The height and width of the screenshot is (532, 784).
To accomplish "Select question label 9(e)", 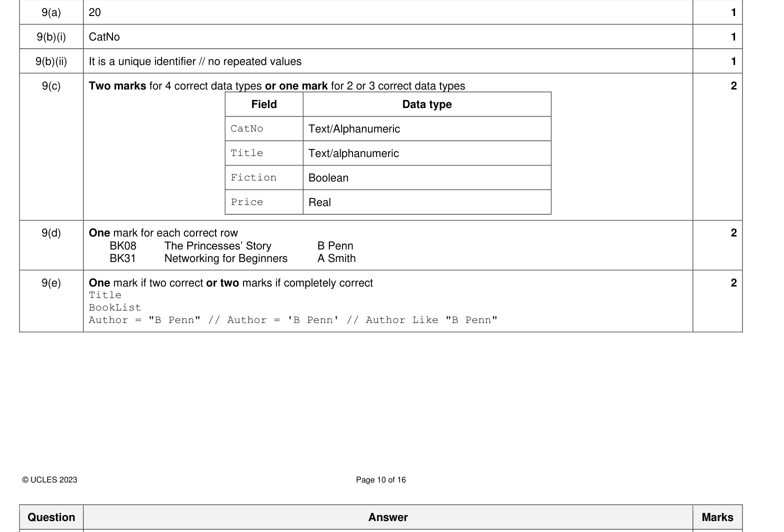I will click(x=51, y=283).
